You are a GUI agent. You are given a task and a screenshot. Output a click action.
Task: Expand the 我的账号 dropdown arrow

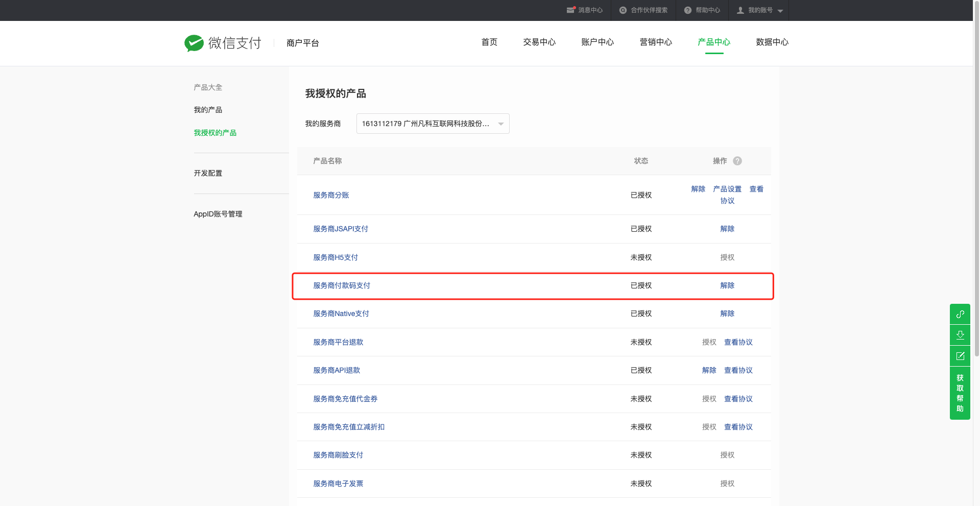click(x=780, y=11)
